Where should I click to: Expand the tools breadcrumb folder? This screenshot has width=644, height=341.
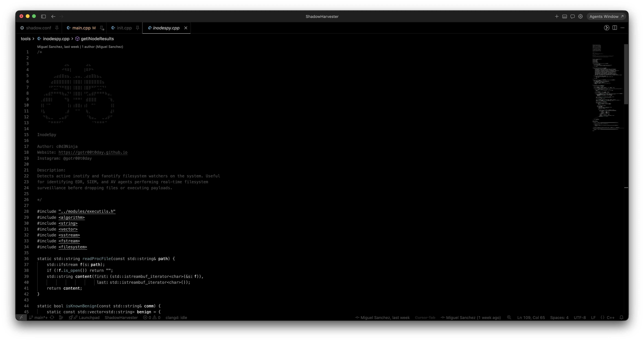tap(25, 39)
